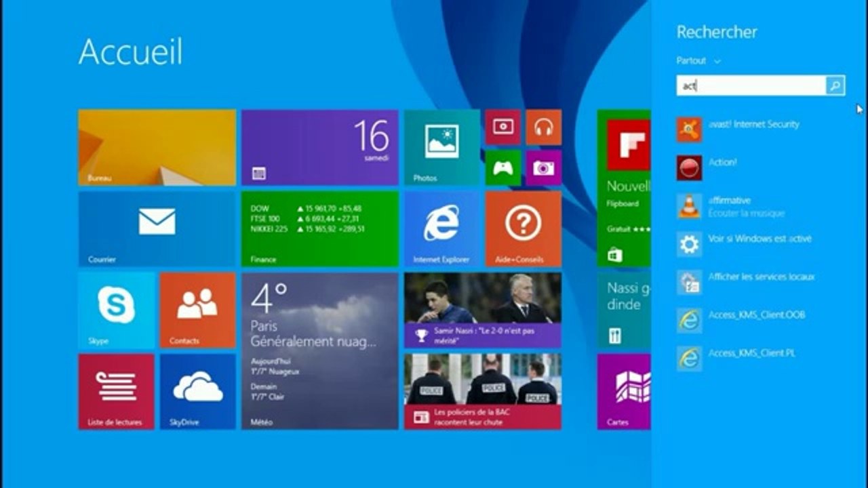The height and width of the screenshot is (488, 868).
Task: Open the Courrier mail tile
Action: point(157,229)
